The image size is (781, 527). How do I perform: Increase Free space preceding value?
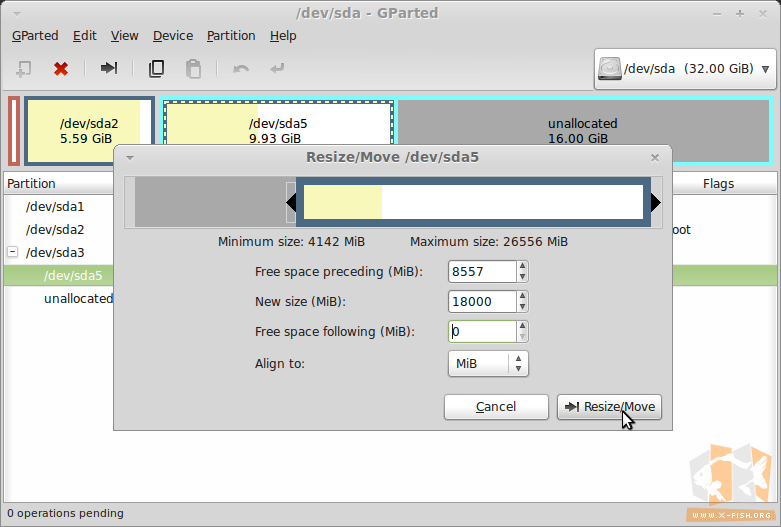[522, 266]
